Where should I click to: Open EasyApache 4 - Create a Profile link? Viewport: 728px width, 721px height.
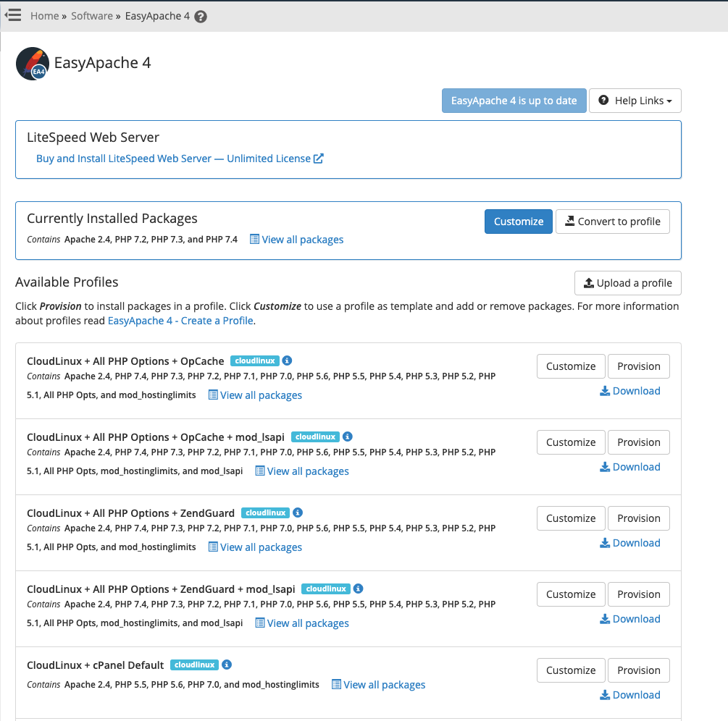coord(180,321)
